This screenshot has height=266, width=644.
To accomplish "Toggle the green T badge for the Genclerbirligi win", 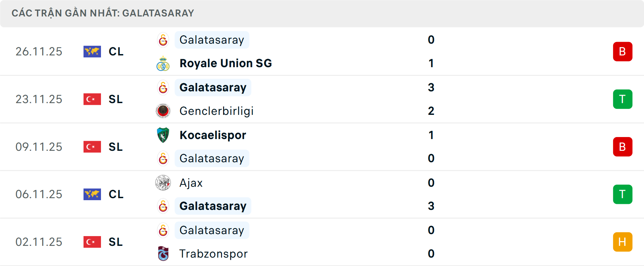I will tap(623, 99).
